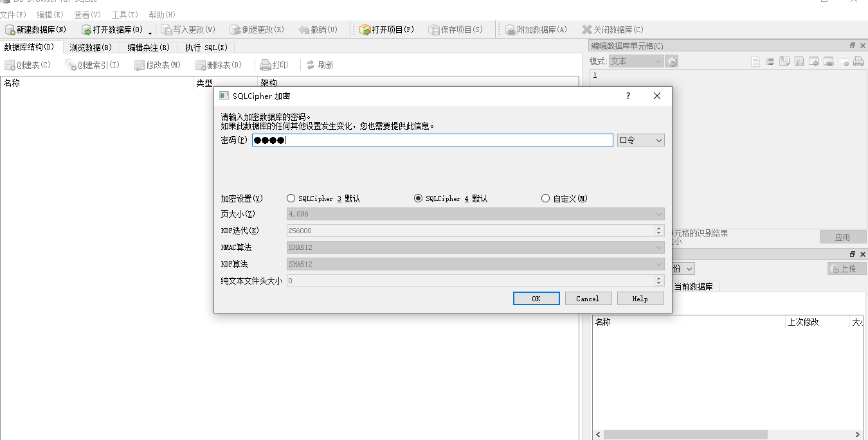
Task: Click the window-with-arrow icon in cell editor toolbar
Action: [x=814, y=62]
